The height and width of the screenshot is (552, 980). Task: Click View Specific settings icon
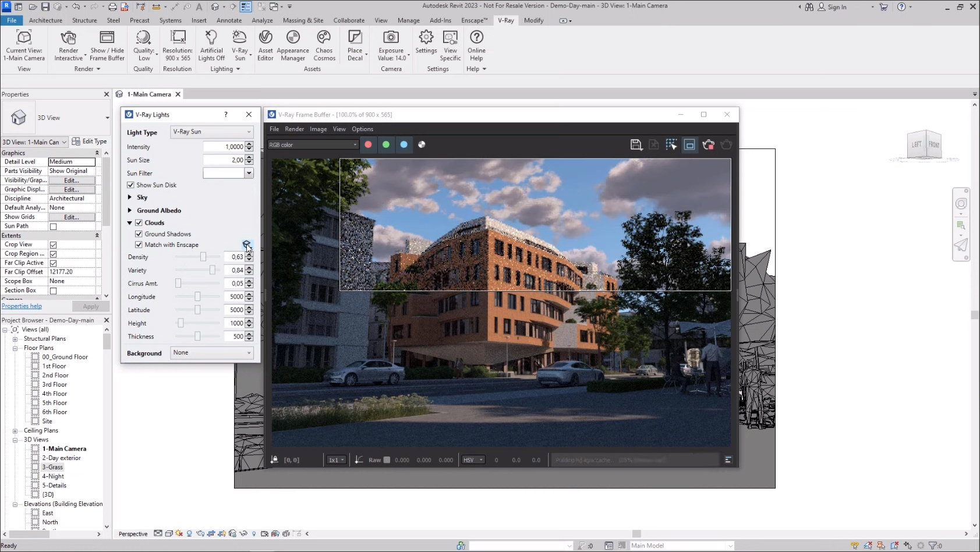pyautogui.click(x=451, y=45)
